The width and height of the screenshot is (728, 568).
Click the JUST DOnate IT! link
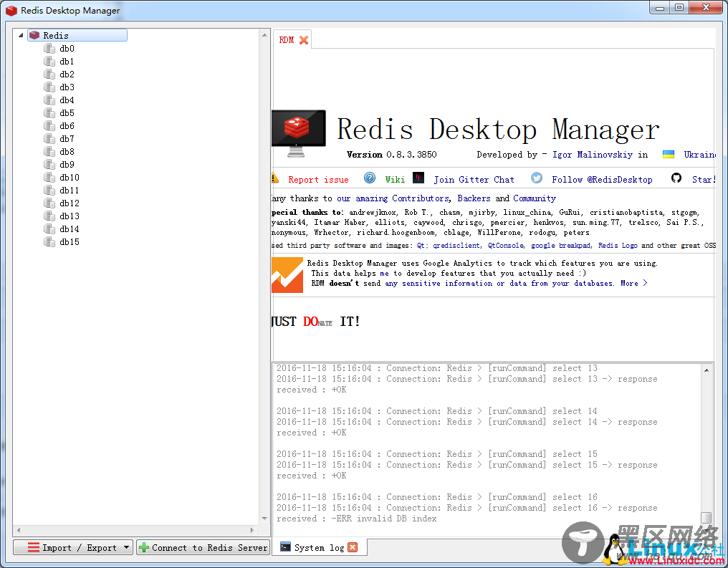[x=316, y=322]
